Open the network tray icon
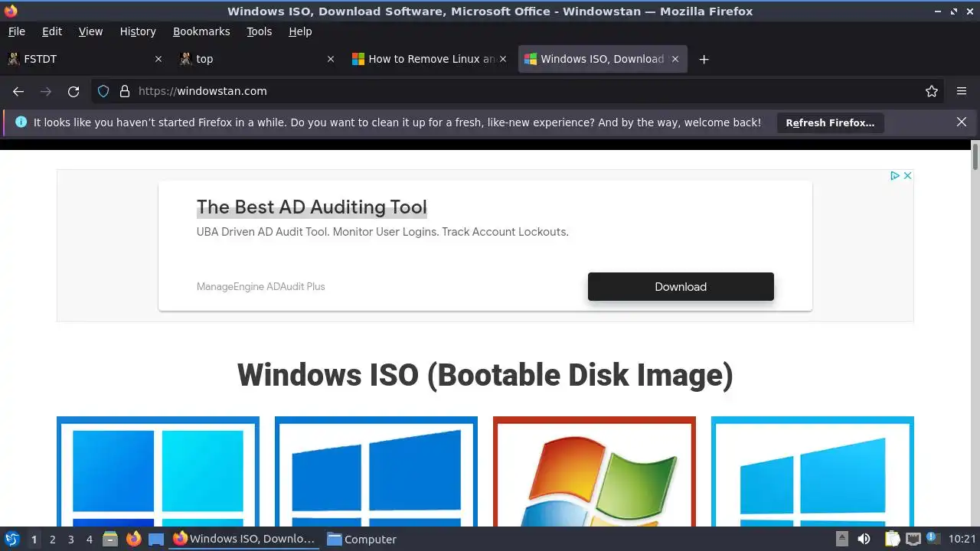This screenshot has width=980, height=551. pyautogui.click(x=913, y=539)
